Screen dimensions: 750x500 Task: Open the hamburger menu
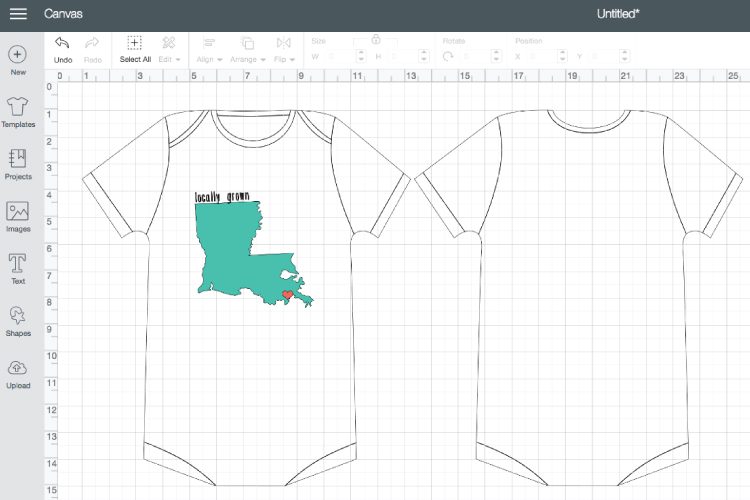click(x=18, y=13)
